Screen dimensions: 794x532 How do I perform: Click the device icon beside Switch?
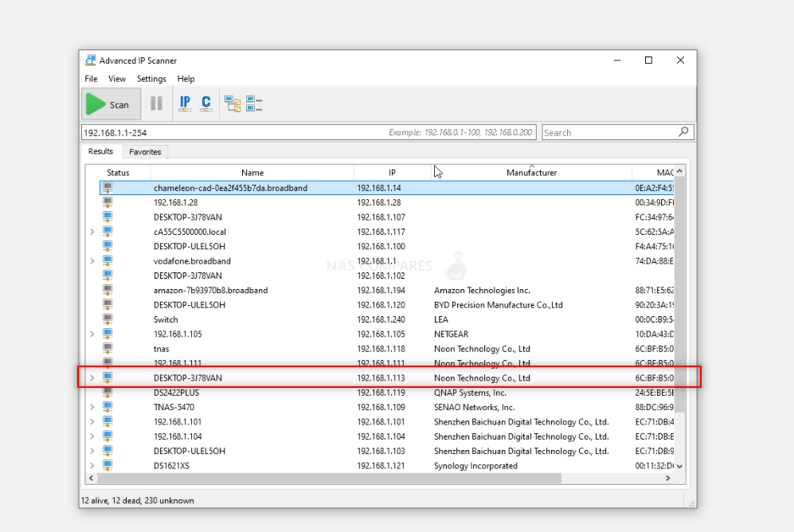pos(108,319)
